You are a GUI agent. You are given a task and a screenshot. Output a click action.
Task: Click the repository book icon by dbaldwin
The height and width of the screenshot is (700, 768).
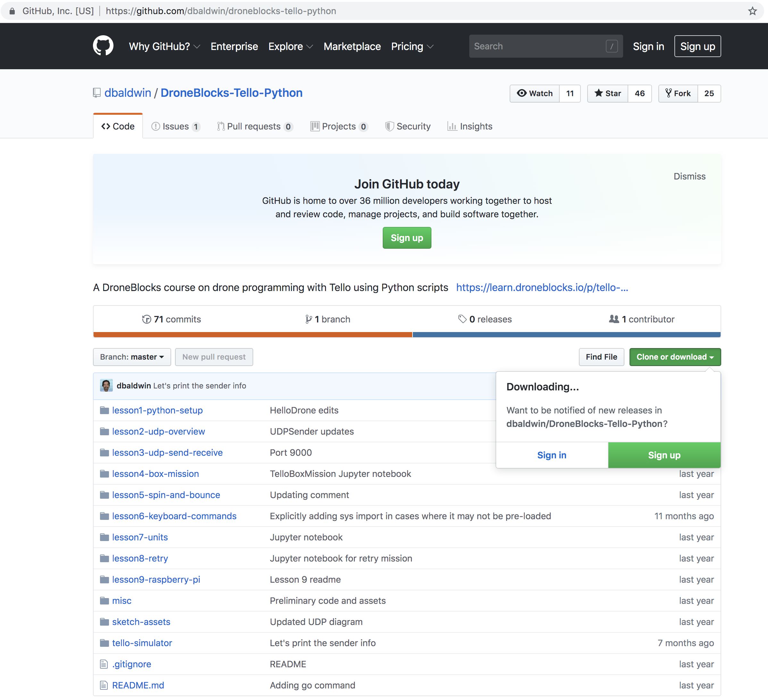97,93
